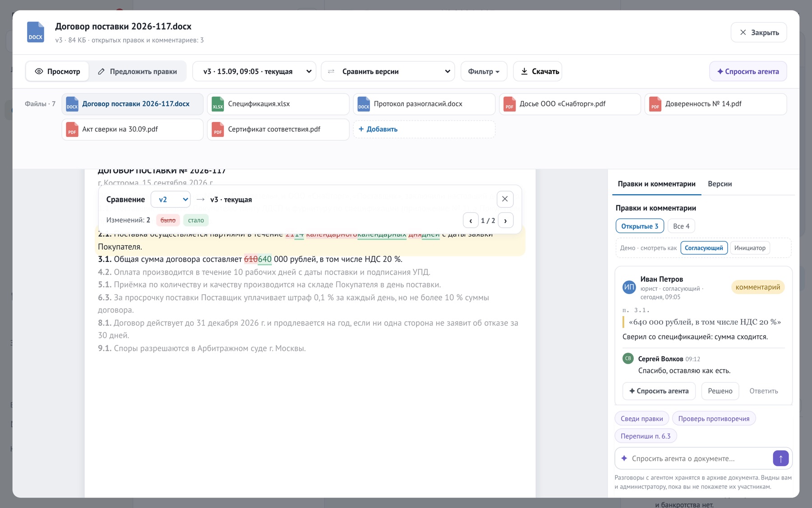
Task: Click the PDF icon of Сертификат соответствия.pdf
Action: [218, 129]
